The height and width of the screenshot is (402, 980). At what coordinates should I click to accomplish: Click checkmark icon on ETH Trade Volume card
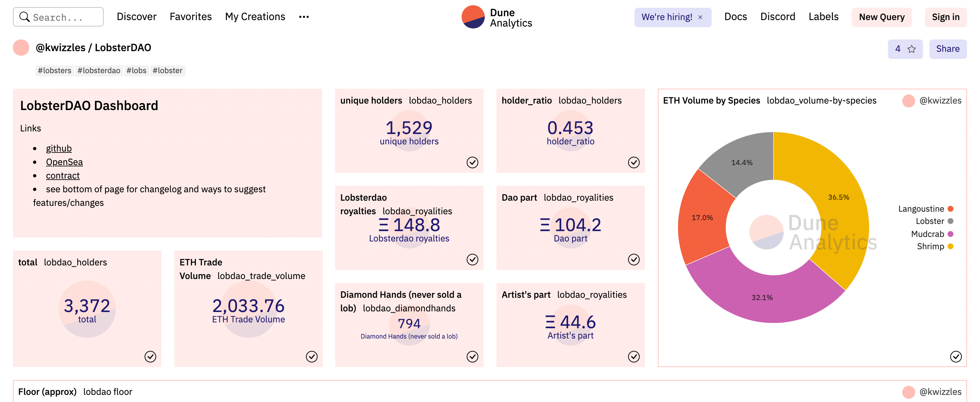(x=311, y=357)
